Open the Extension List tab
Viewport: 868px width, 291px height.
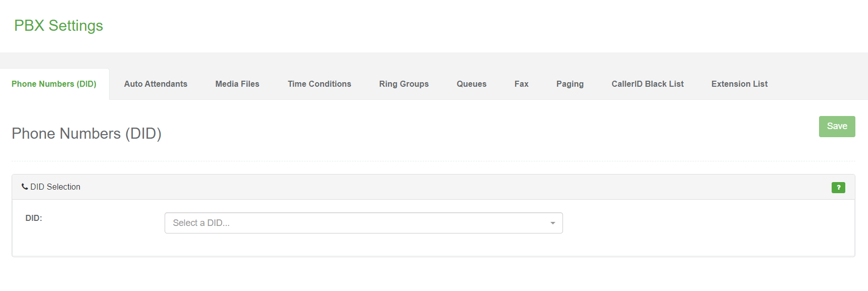click(x=740, y=84)
